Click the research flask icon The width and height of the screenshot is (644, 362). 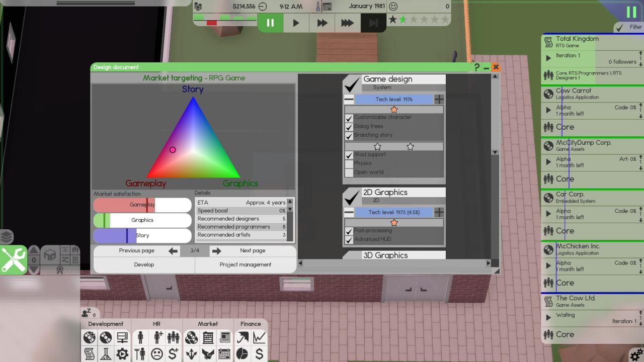coord(106,354)
